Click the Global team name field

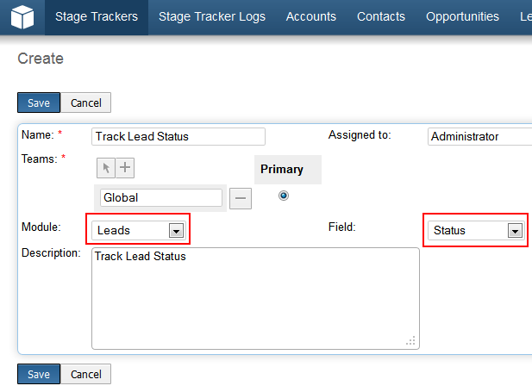[x=161, y=197]
